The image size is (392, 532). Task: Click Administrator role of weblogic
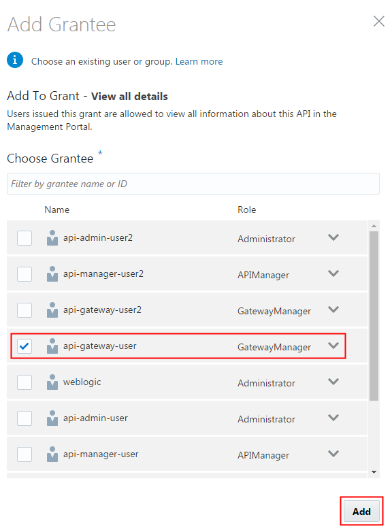coord(266,384)
